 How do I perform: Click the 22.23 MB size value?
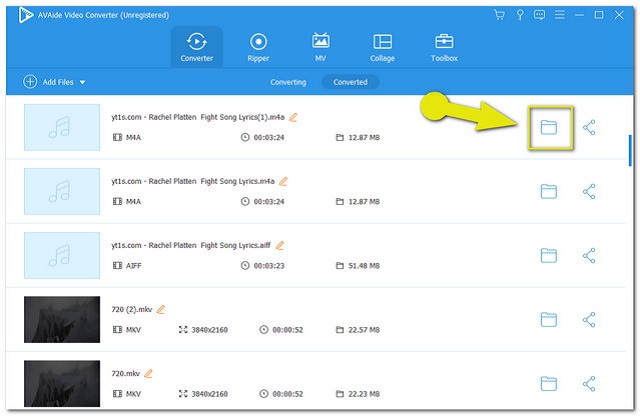click(x=364, y=394)
